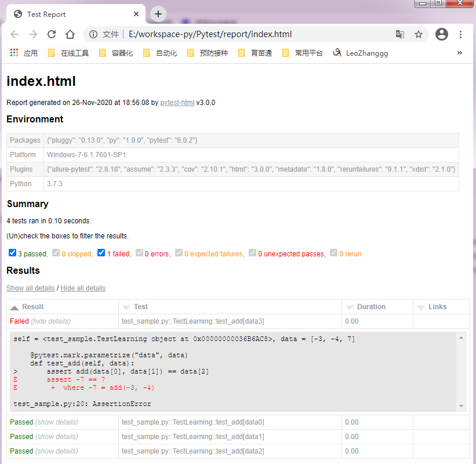Open the 自动化 bookmark folder
This screenshot has height=464, width=476.
click(x=160, y=53)
